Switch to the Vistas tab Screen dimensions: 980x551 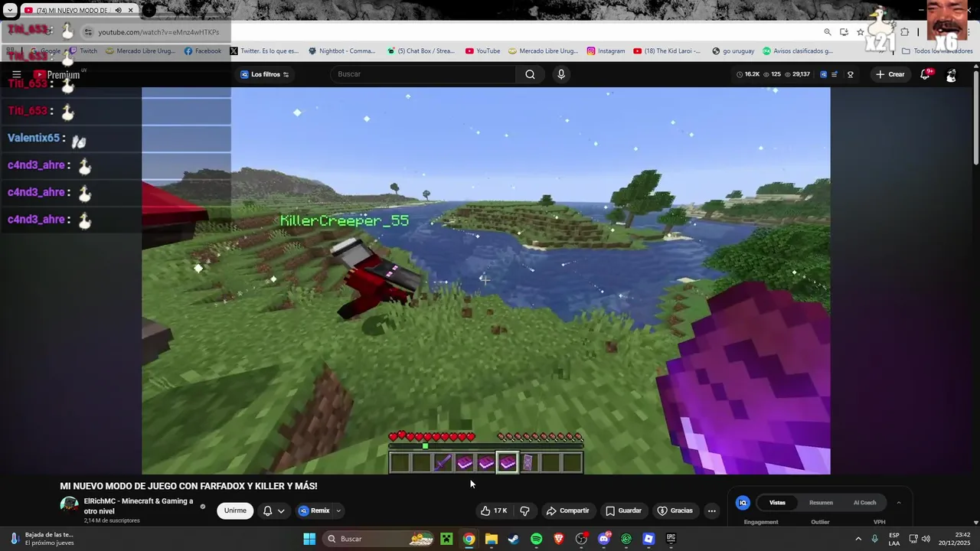777,503
